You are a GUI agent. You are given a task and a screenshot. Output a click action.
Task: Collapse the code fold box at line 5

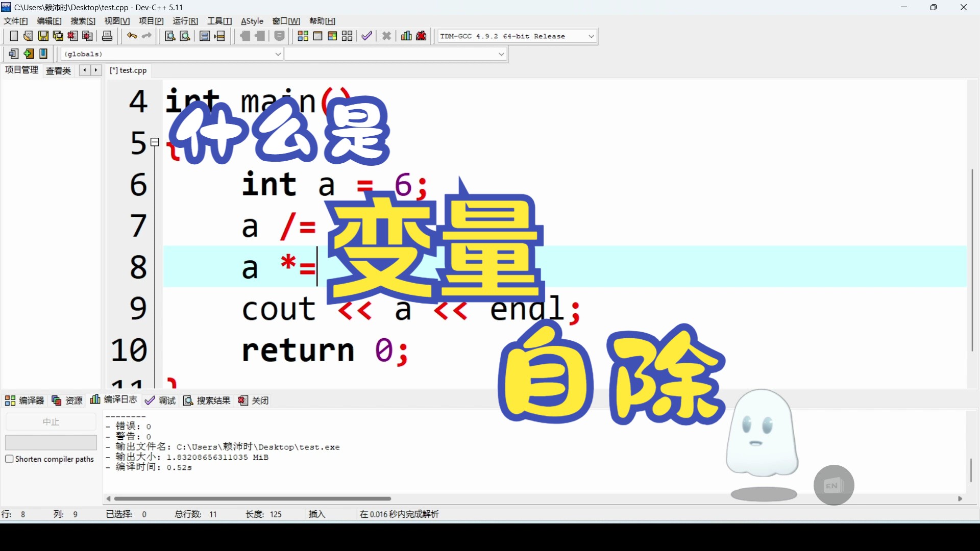[x=155, y=142]
